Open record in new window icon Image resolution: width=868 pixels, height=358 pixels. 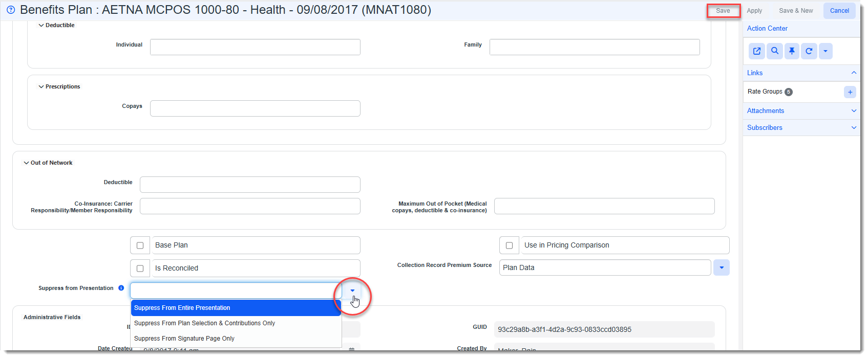757,51
